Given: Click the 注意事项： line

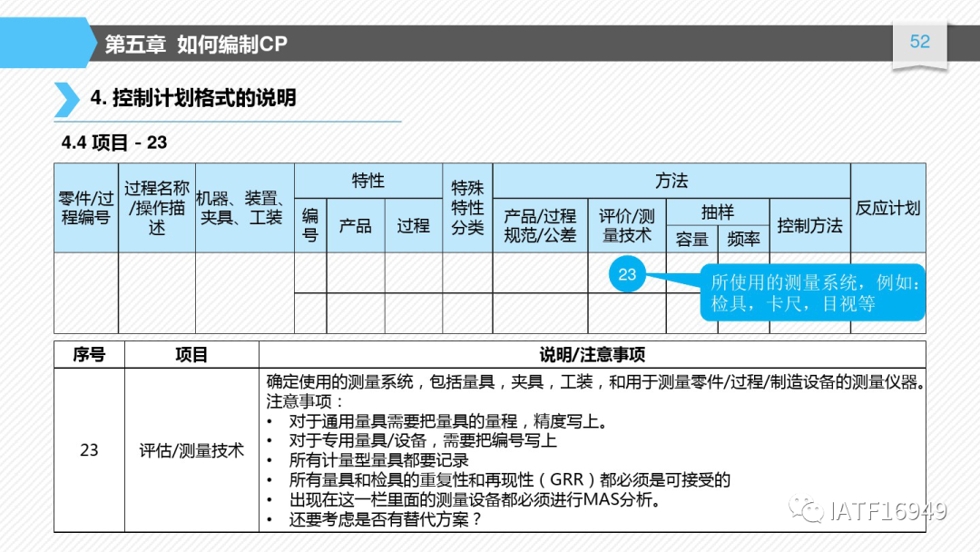Looking at the screenshot, I should coord(305,401).
